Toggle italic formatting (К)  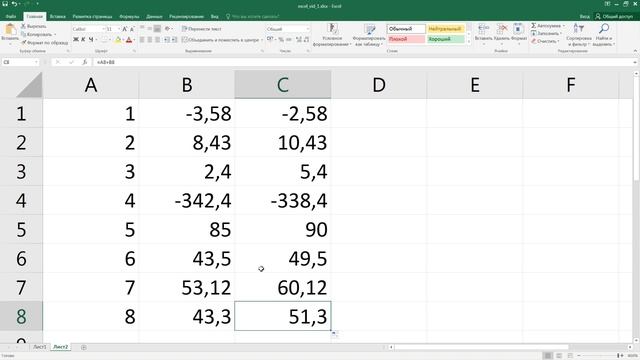(83, 40)
